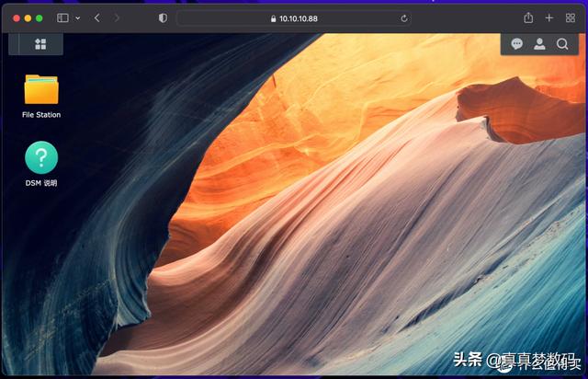
Task: Open the DSM Main Menu grid button
Action: click(x=40, y=43)
